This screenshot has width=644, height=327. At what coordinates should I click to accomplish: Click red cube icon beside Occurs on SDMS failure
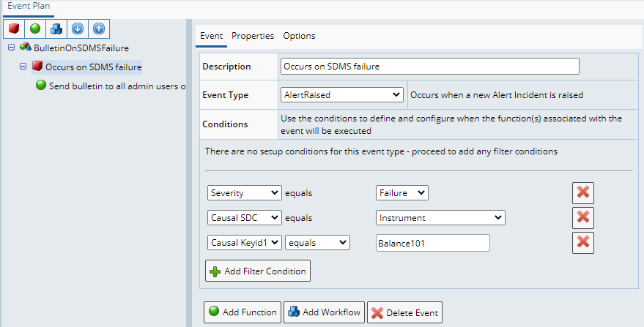point(37,66)
